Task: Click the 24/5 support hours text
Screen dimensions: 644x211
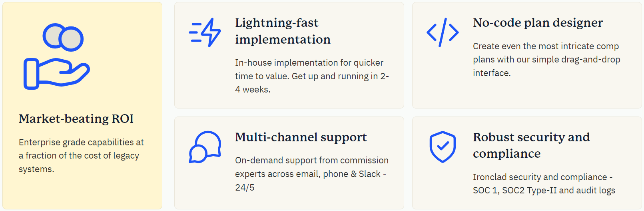Action: (x=245, y=188)
